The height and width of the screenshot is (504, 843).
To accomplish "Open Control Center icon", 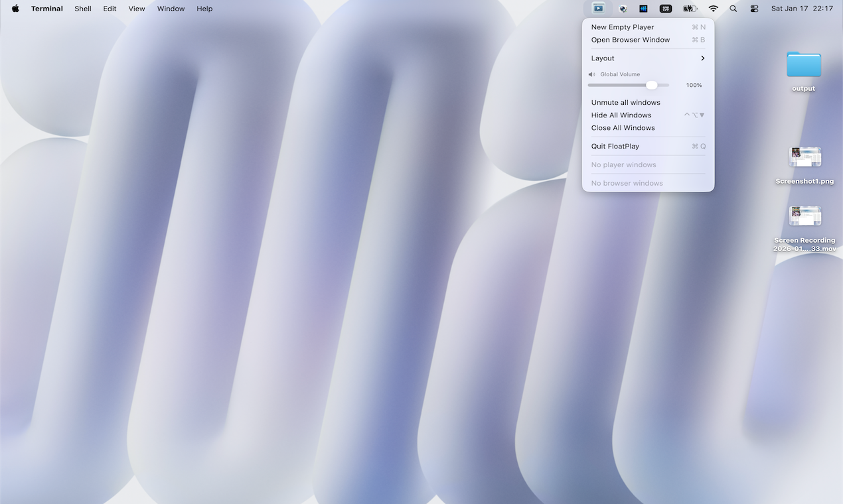I will coord(755,9).
